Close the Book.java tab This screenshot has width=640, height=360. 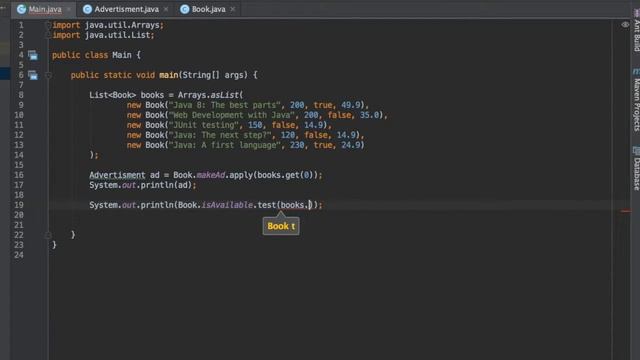(233, 9)
